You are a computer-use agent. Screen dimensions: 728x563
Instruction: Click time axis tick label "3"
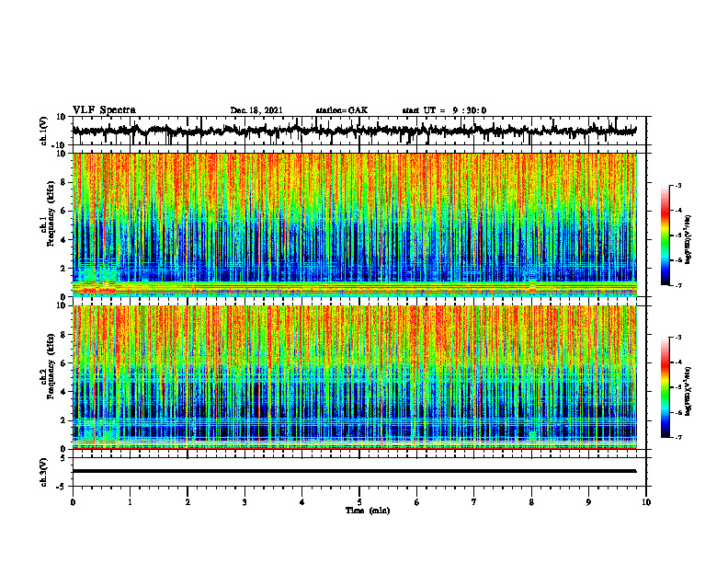pyautogui.click(x=245, y=502)
